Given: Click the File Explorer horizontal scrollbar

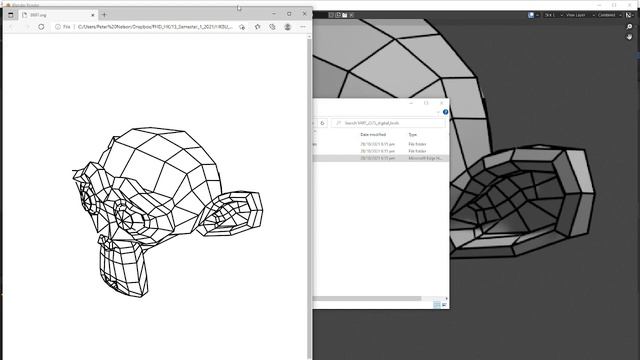Looking at the screenshot, I should [x=367, y=298].
